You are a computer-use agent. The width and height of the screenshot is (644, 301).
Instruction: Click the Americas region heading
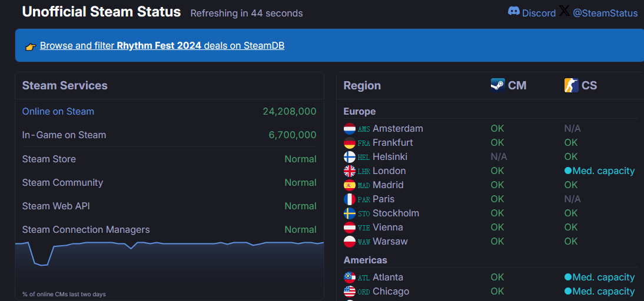(365, 260)
